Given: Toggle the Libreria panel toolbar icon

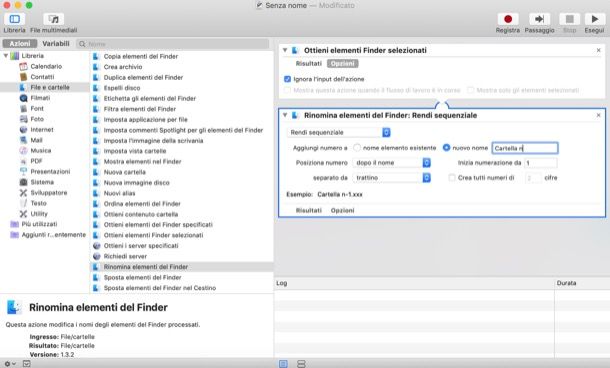Looking at the screenshot, I should pyautogui.click(x=14, y=19).
